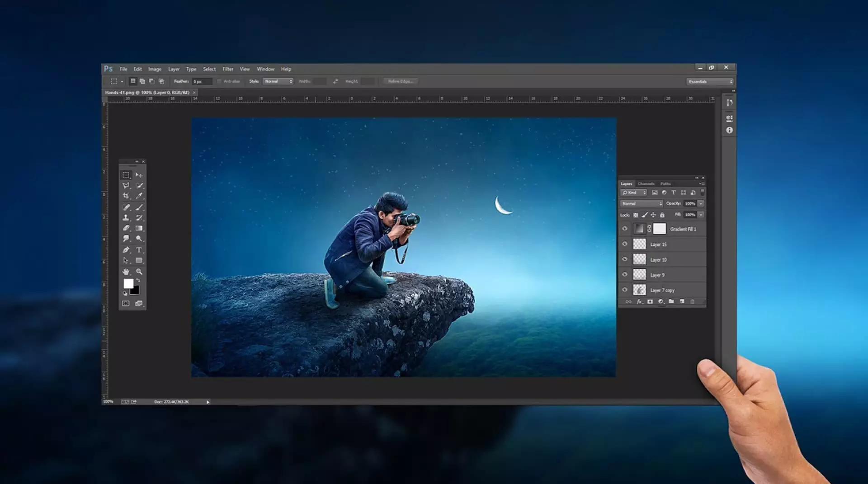Select the Gradient tool
Image resolution: width=868 pixels, height=484 pixels.
point(139,228)
